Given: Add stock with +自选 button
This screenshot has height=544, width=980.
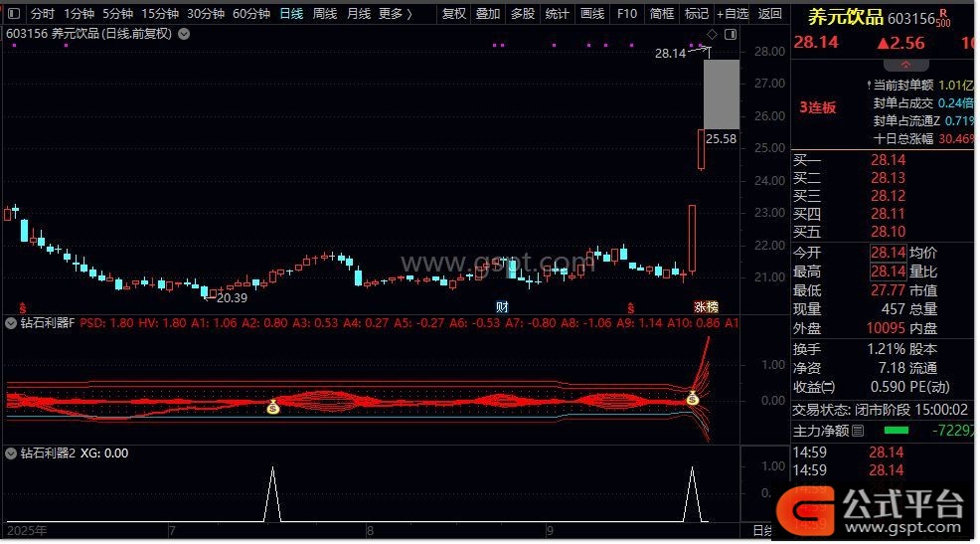Looking at the screenshot, I should click(733, 13).
